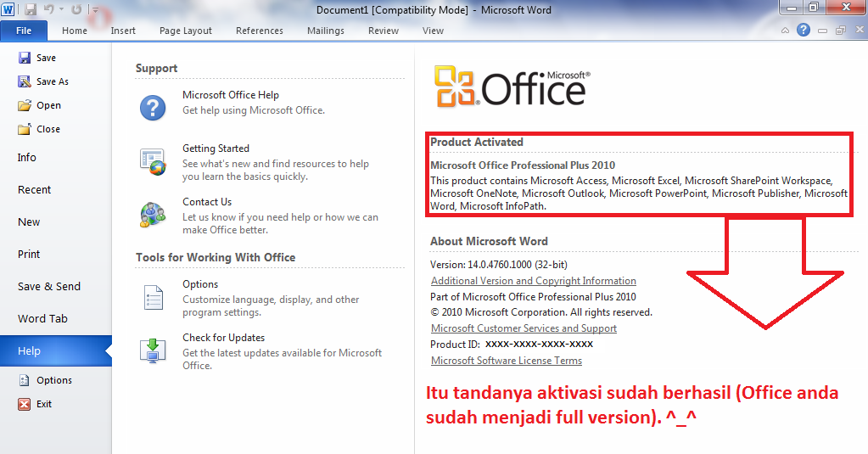The height and width of the screenshot is (454, 868).
Task: Click the Check for Updates title
Action: click(224, 337)
